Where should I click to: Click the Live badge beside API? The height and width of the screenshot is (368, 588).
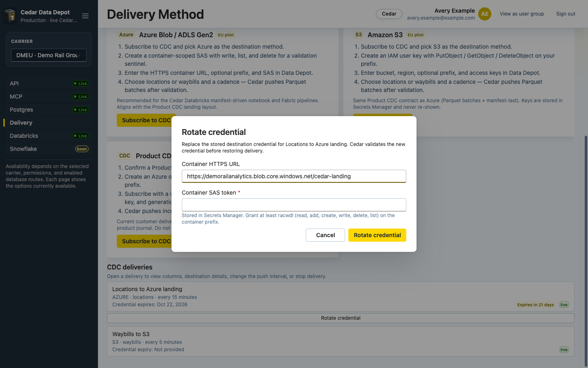(80, 83)
